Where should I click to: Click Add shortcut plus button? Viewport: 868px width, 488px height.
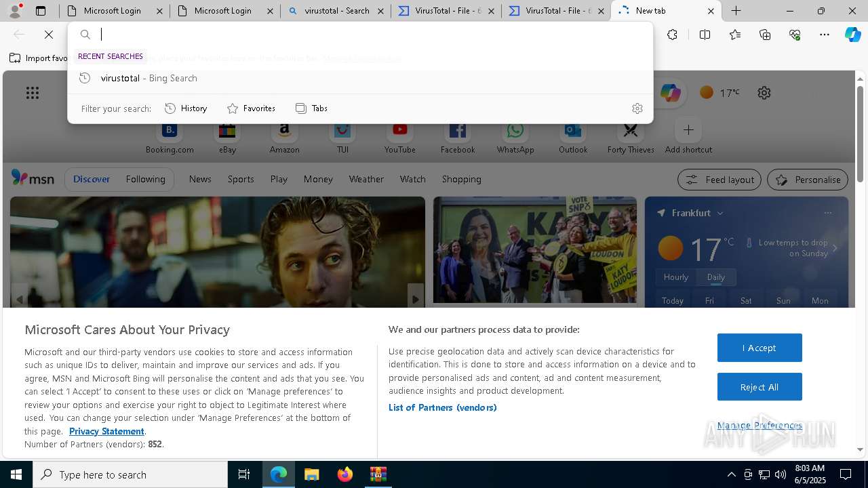[x=688, y=129]
